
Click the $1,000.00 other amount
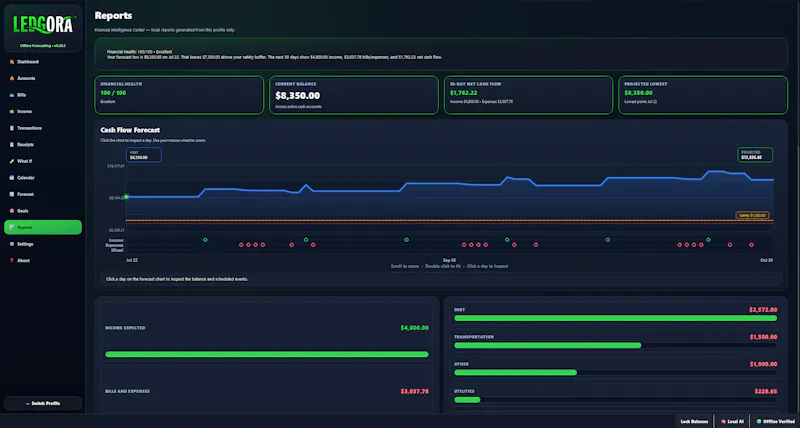(x=763, y=364)
